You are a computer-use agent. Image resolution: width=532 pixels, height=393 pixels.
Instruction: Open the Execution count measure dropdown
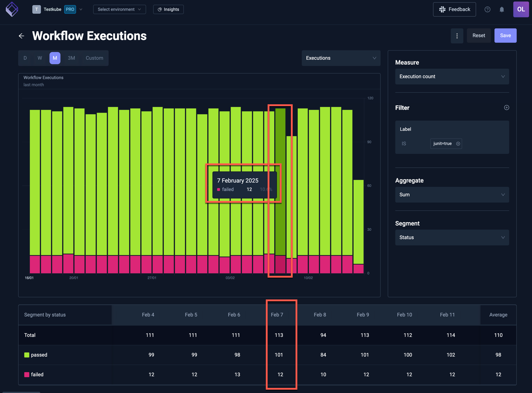(x=452, y=76)
